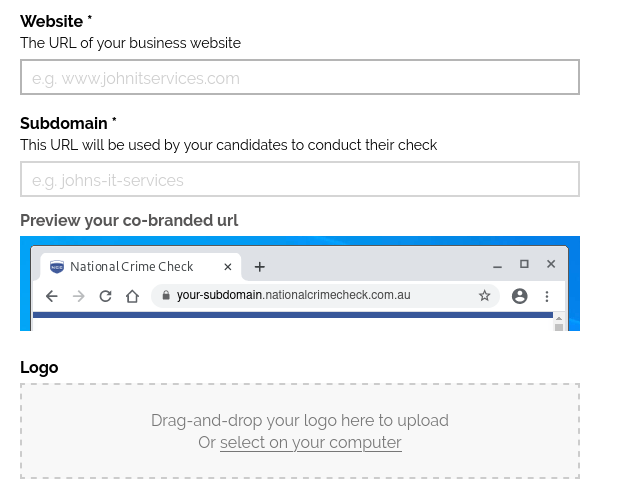
Task: Focus the Subdomain text field
Action: coord(299,180)
